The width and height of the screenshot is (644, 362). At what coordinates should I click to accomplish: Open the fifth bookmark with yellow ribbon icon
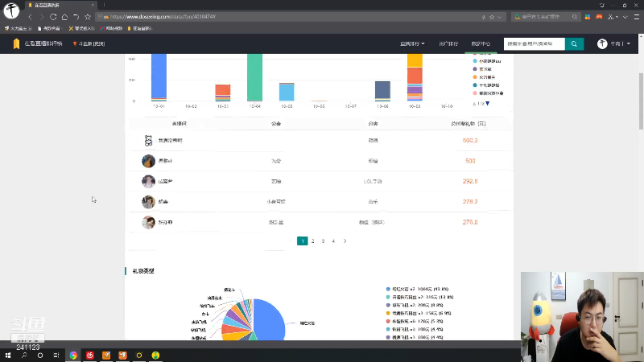(x=139, y=28)
